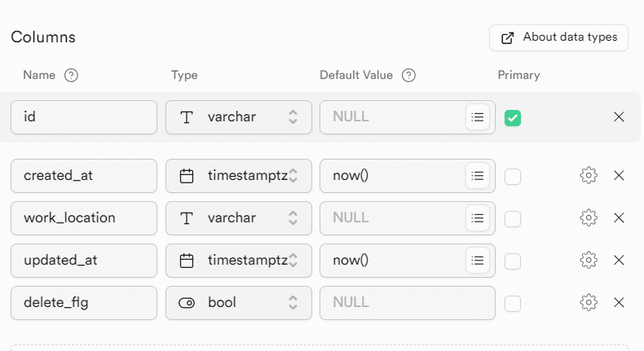Image resolution: width=644 pixels, height=351 pixels.
Task: Open the About data types link
Action: point(558,37)
